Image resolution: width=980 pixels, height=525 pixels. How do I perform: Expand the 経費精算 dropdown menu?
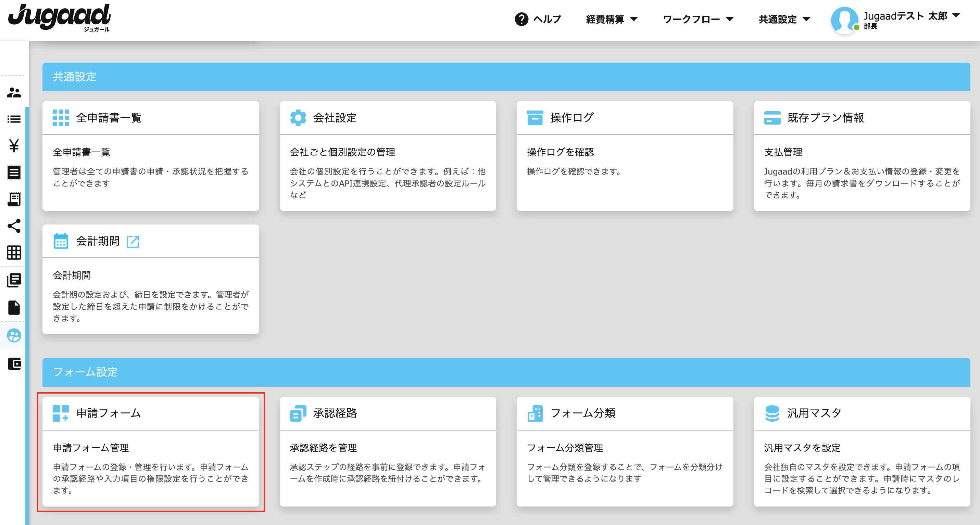click(x=611, y=19)
